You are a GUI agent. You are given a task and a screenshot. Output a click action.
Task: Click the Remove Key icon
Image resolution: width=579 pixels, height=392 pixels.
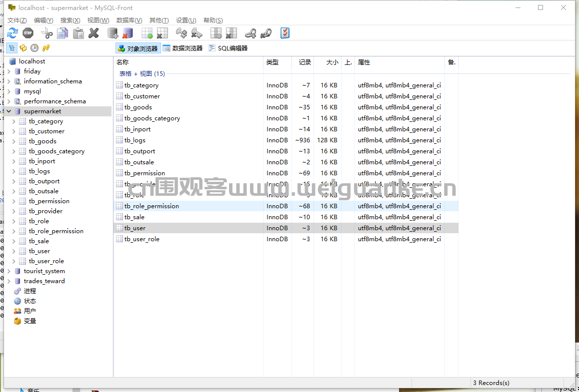click(x=197, y=33)
